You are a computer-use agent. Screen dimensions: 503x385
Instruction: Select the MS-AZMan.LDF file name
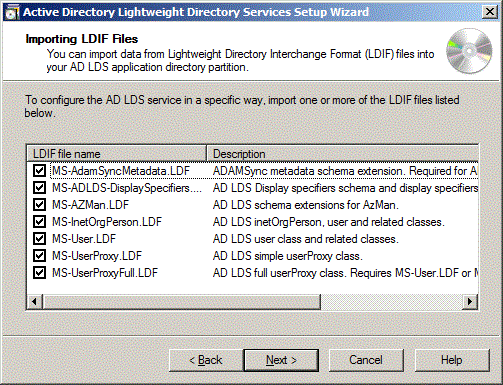coord(90,205)
